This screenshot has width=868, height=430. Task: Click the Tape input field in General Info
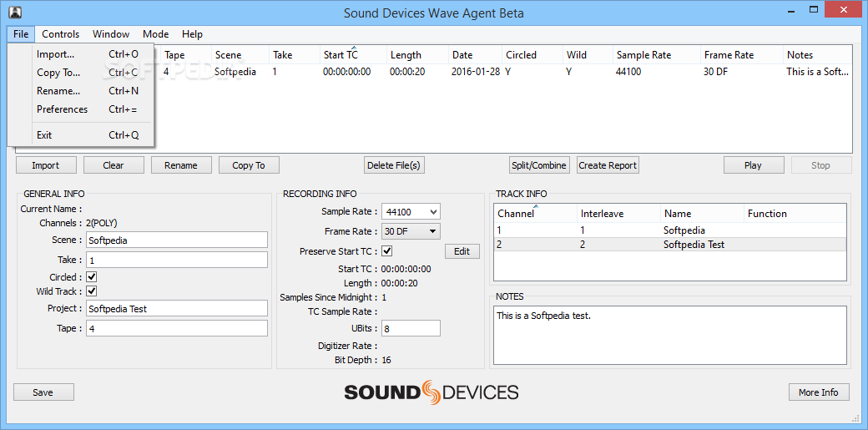[x=177, y=328]
